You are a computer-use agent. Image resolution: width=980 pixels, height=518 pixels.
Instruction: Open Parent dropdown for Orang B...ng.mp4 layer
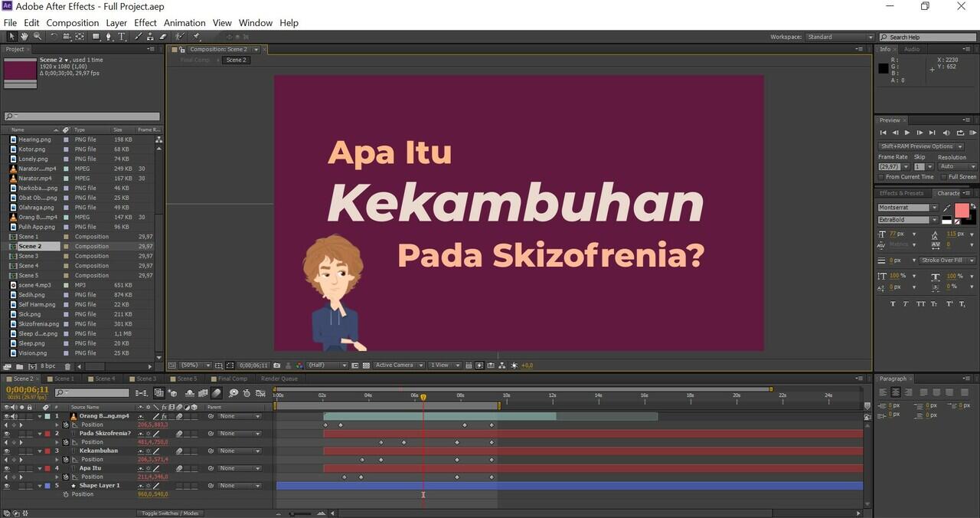pos(239,416)
